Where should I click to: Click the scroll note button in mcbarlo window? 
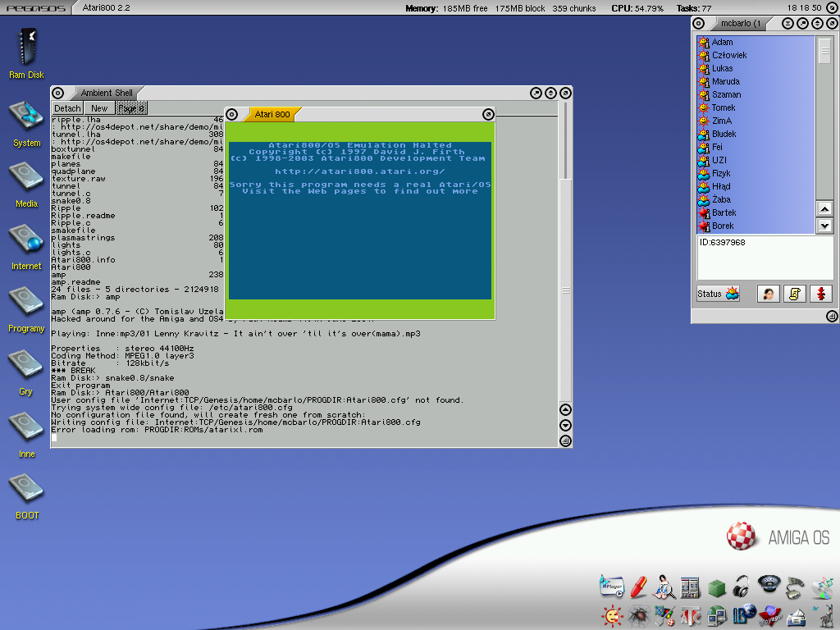[794, 294]
